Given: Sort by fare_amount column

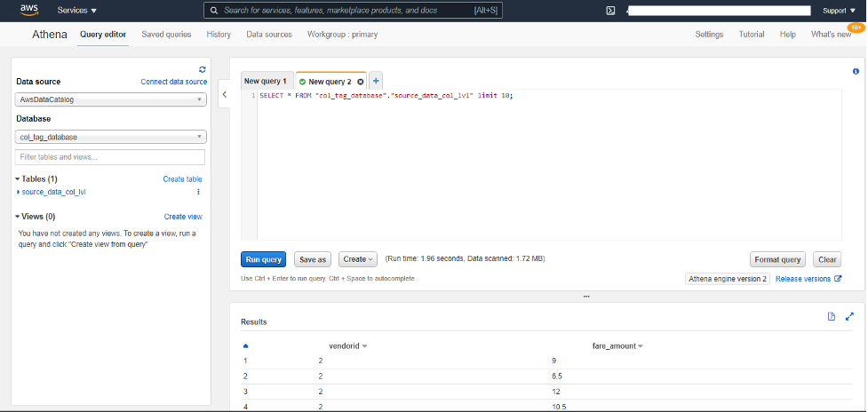Looking at the screenshot, I should pyautogui.click(x=617, y=346).
